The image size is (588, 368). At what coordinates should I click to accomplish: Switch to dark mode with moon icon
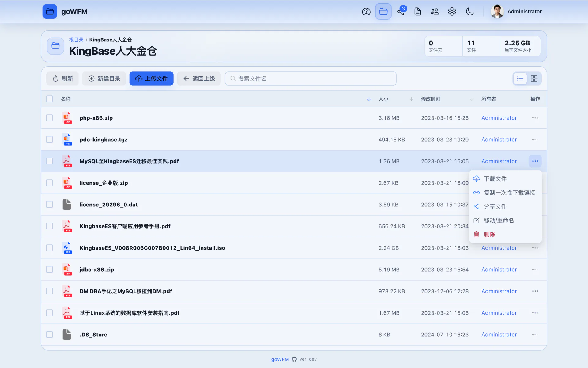pyautogui.click(x=470, y=12)
